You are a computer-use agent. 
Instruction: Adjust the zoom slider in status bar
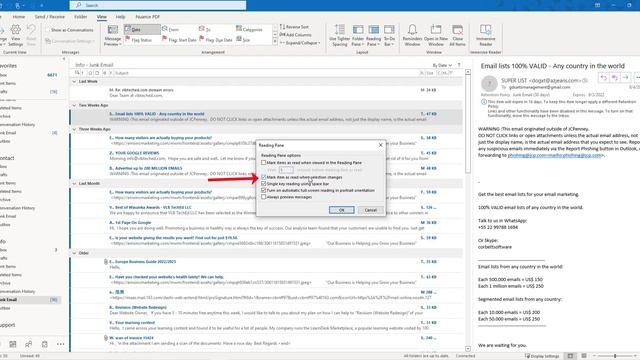tap(615, 356)
